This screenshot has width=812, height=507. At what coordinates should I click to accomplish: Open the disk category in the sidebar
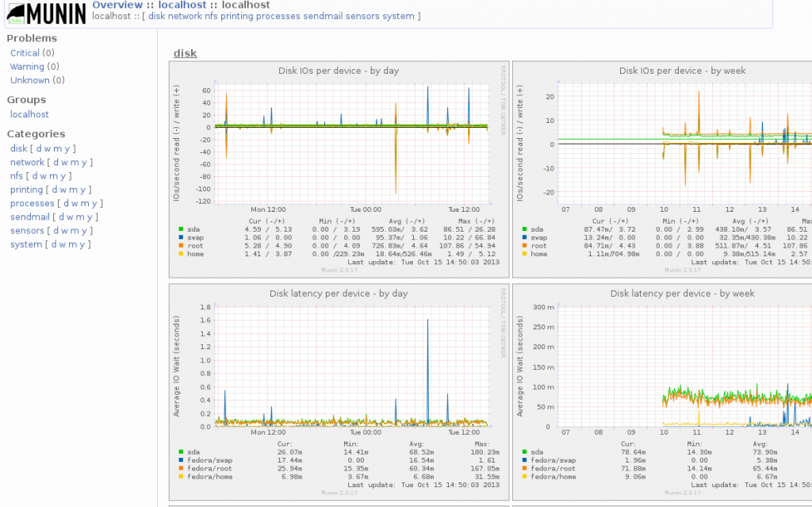point(18,148)
